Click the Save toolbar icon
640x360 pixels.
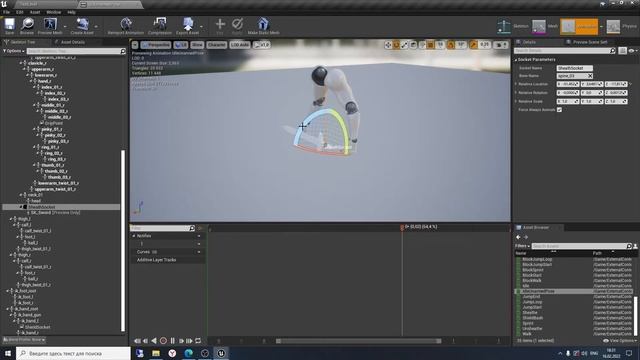[x=9, y=26]
